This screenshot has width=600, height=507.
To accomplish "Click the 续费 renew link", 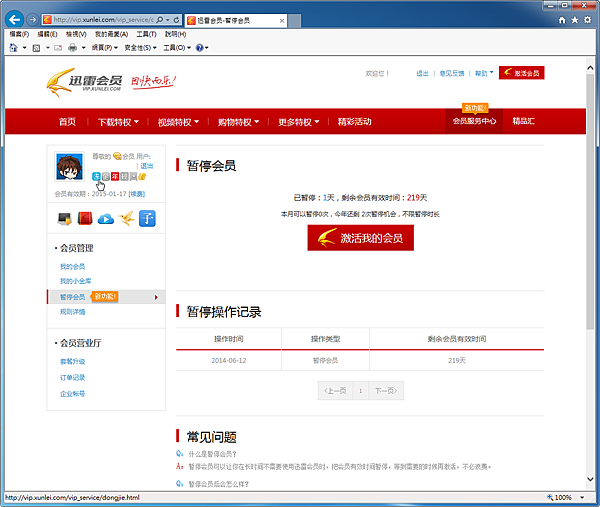I will pyautogui.click(x=137, y=194).
